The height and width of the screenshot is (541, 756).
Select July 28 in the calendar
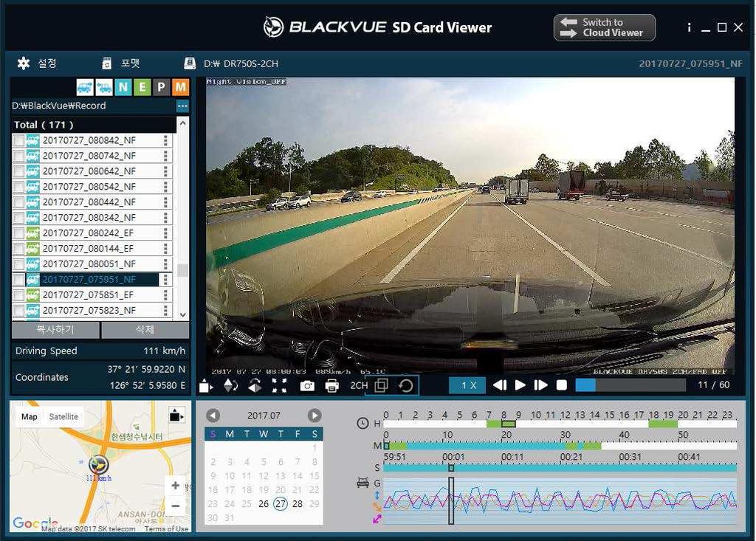click(x=298, y=504)
